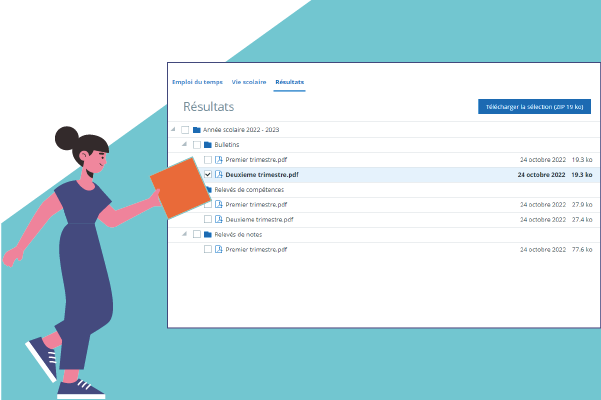Screen dimensions: 601x400
Task: Check the 27.4 ko Deuxieme trimestre.pdf box
Action: coord(208,220)
